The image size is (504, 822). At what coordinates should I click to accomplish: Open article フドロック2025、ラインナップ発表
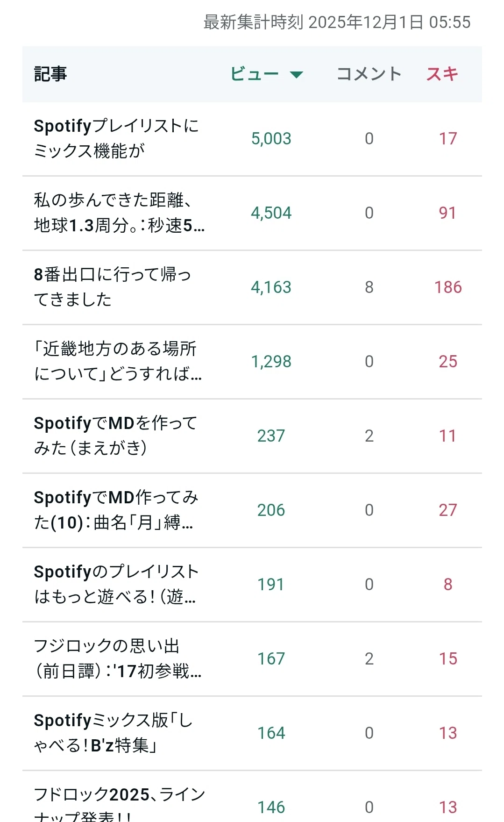(x=120, y=804)
